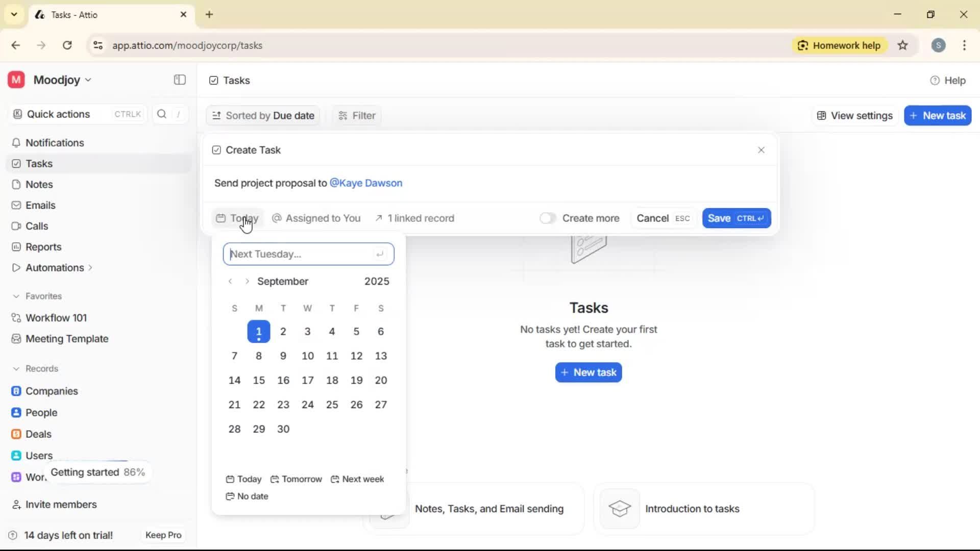This screenshot has height=551, width=980.
Task: Open the search bar
Action: (x=161, y=114)
